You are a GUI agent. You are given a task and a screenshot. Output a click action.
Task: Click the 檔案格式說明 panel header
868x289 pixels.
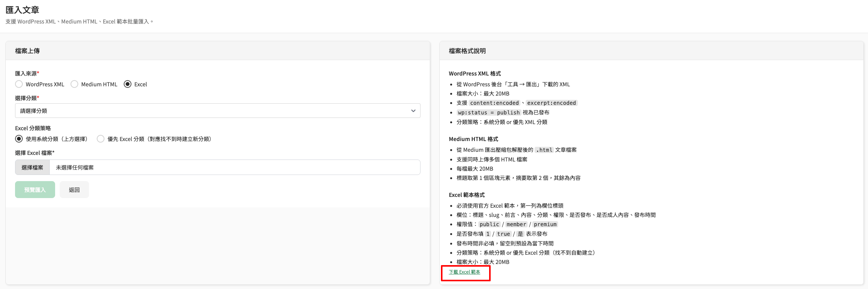point(651,51)
